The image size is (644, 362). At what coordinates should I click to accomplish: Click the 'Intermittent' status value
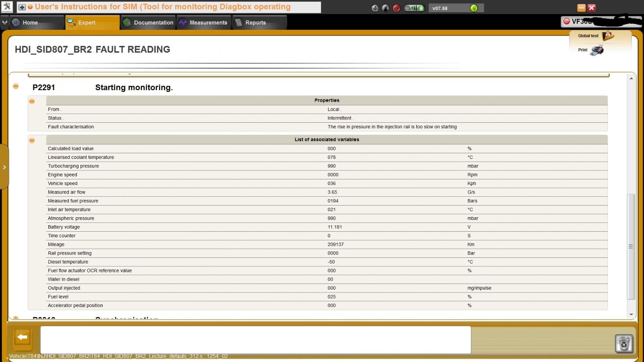[339, 118]
